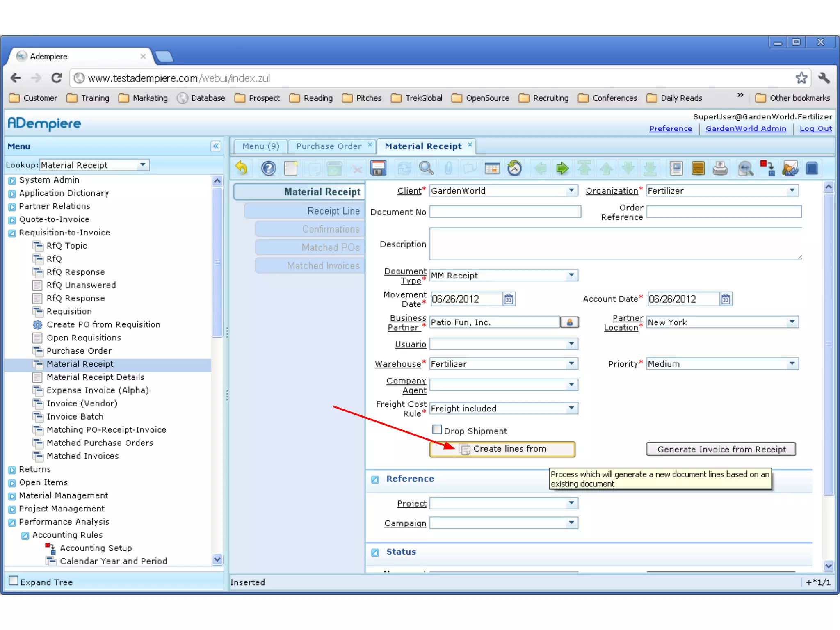Select the Material Receipt sub-tab
The height and width of the screenshot is (630, 840).
coord(299,192)
